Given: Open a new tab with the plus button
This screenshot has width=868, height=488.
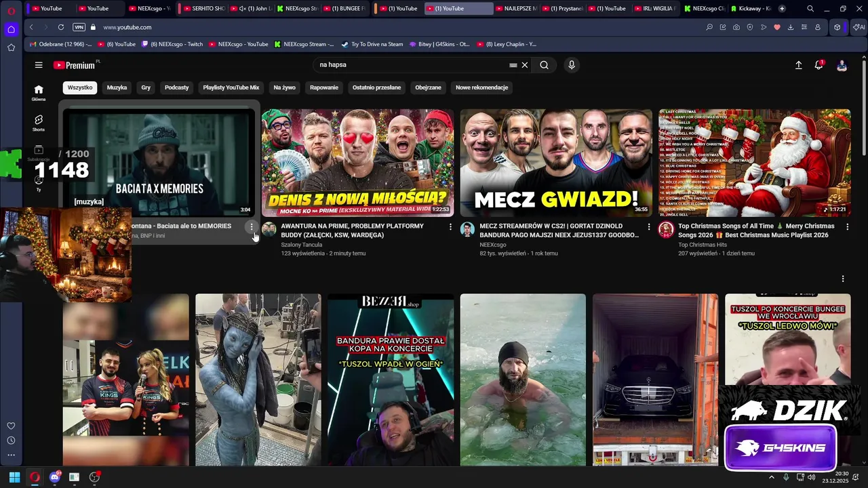Looking at the screenshot, I should tap(782, 8).
